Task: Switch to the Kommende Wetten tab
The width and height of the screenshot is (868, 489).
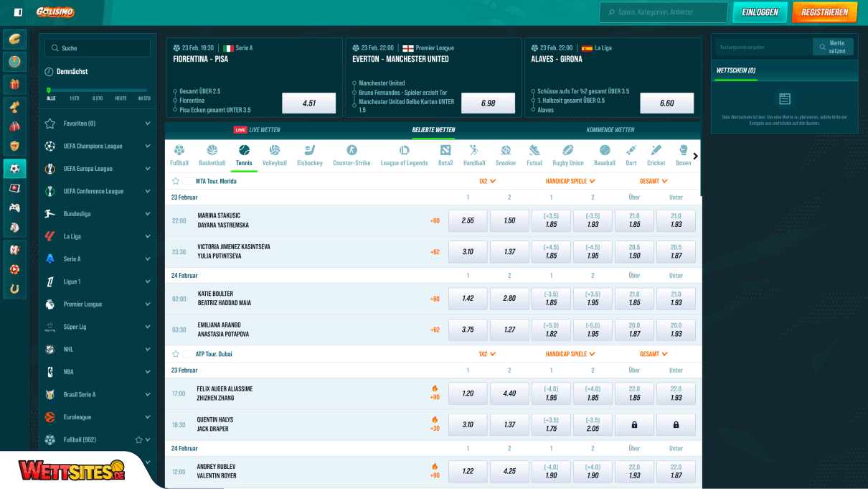Action: pos(610,130)
